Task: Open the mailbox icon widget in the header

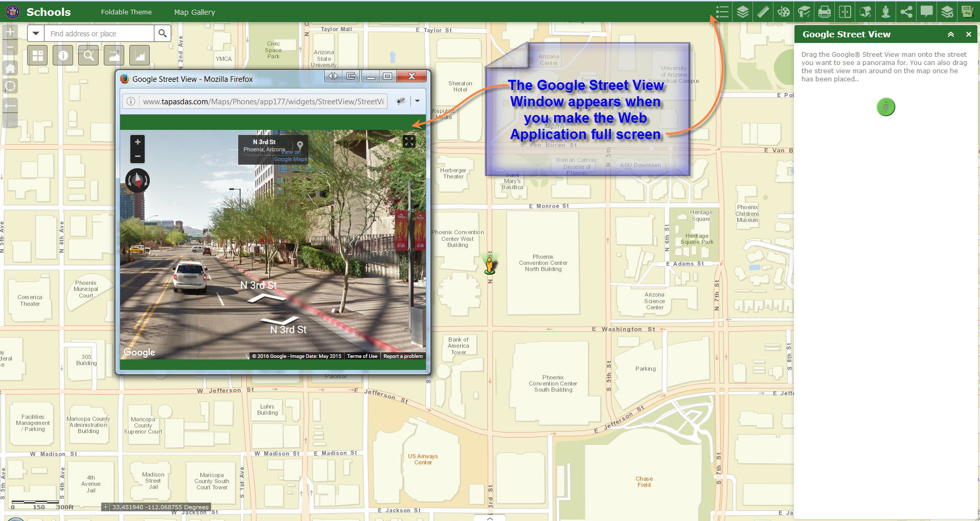Action: (865, 12)
